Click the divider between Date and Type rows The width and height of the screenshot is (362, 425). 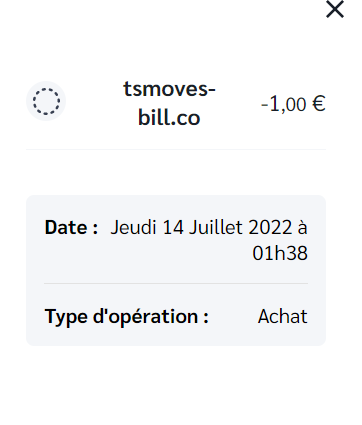[176, 283]
